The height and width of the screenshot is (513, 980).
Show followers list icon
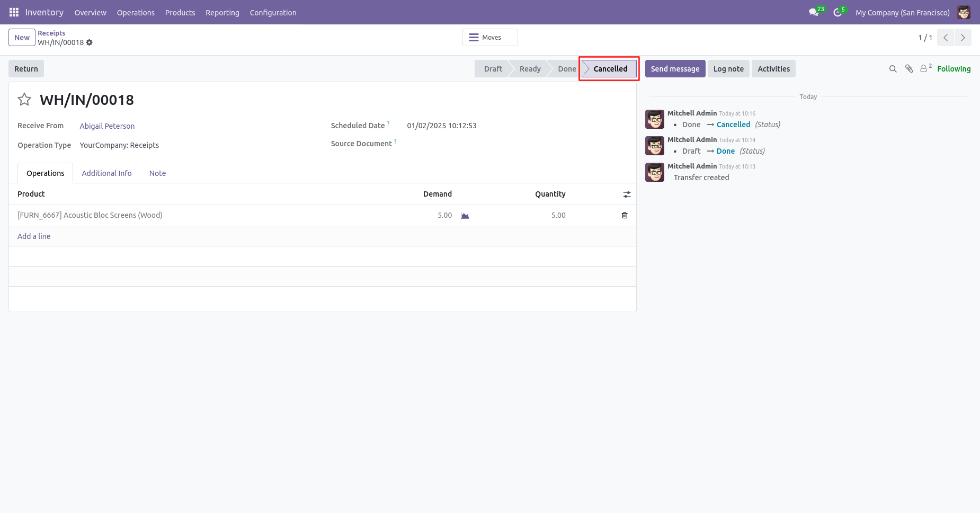(x=925, y=68)
